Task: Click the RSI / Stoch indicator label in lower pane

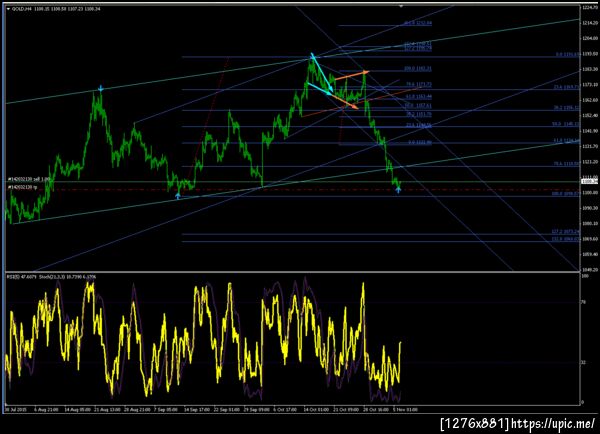Action: pos(52,277)
